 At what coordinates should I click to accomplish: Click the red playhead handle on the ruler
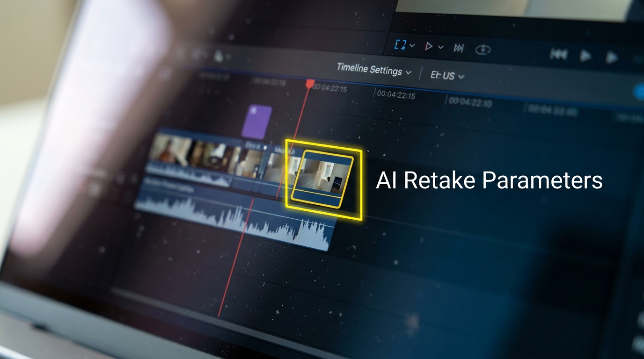[x=309, y=83]
